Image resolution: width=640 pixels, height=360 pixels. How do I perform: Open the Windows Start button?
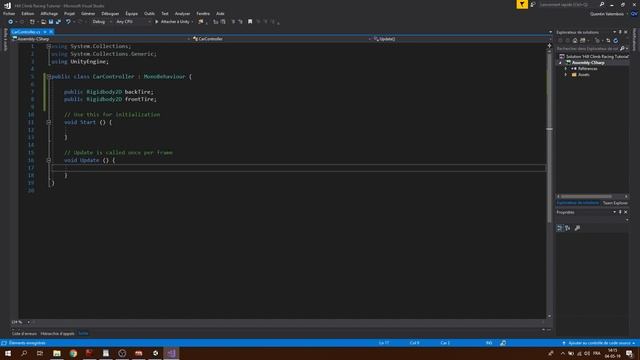8,353
